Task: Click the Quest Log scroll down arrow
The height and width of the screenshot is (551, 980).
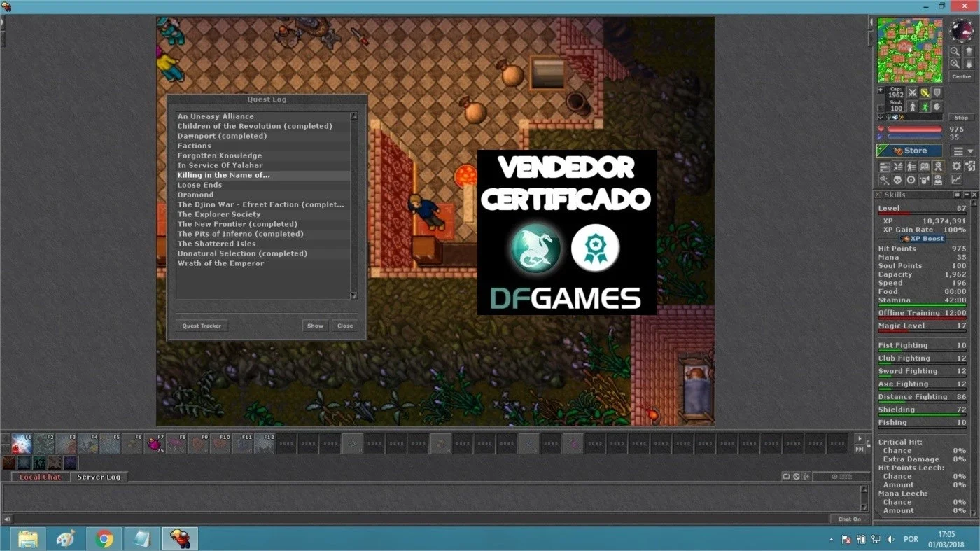Action: tap(353, 295)
